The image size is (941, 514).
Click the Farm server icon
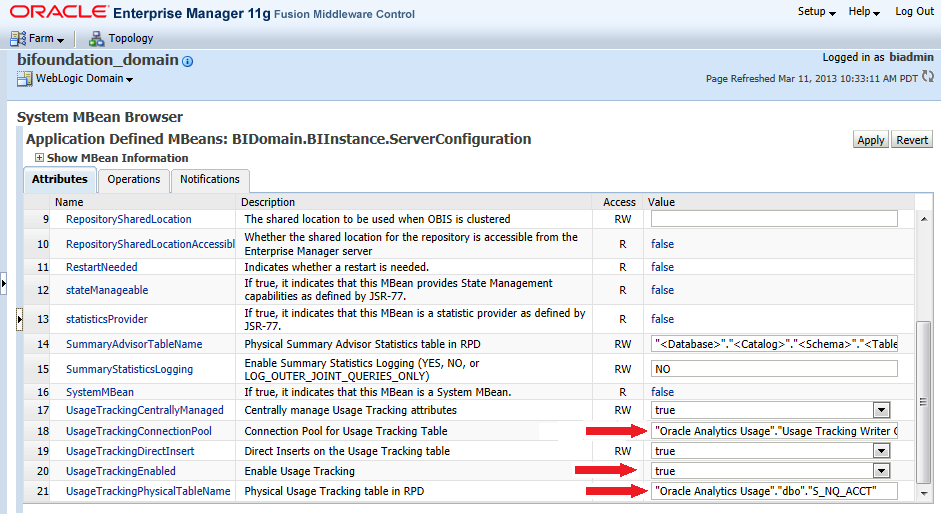18,38
